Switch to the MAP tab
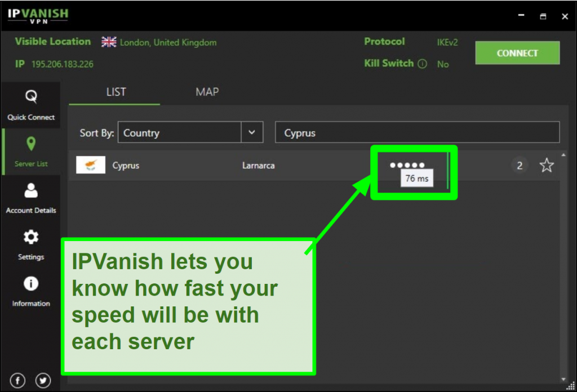Viewport: 577px width, 392px height. click(207, 92)
